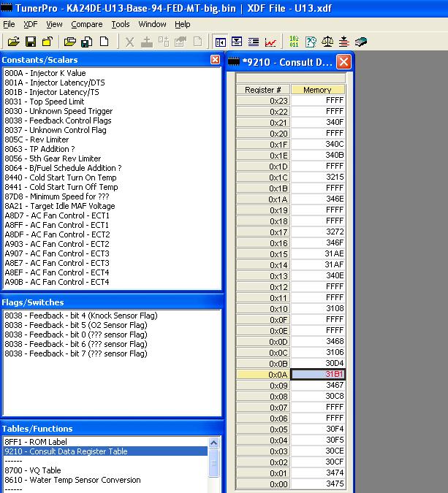Select 8A21 - Target Idle MAF Voltage

tap(60, 206)
